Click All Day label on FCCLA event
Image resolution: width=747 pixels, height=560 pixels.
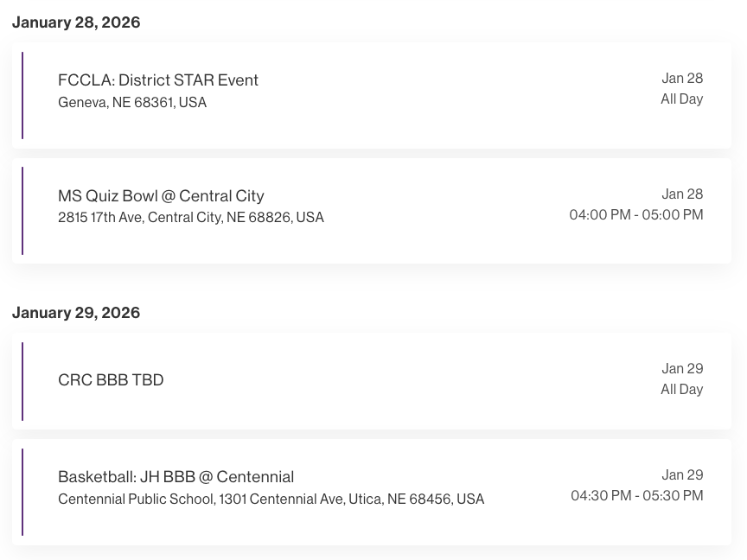pyautogui.click(x=682, y=99)
